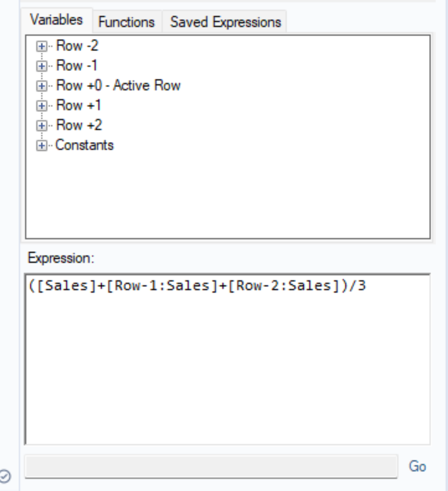
Task: Select the Constants label in tree
Action: [x=84, y=145]
